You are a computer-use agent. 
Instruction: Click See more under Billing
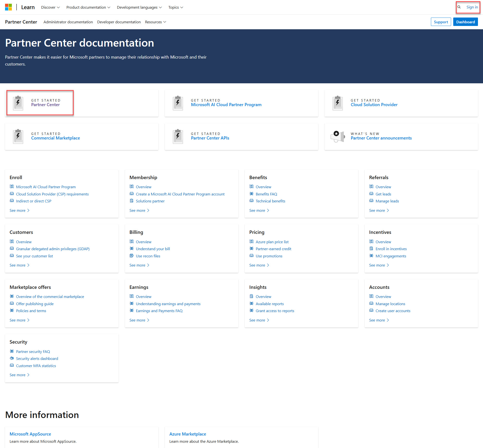[139, 265]
